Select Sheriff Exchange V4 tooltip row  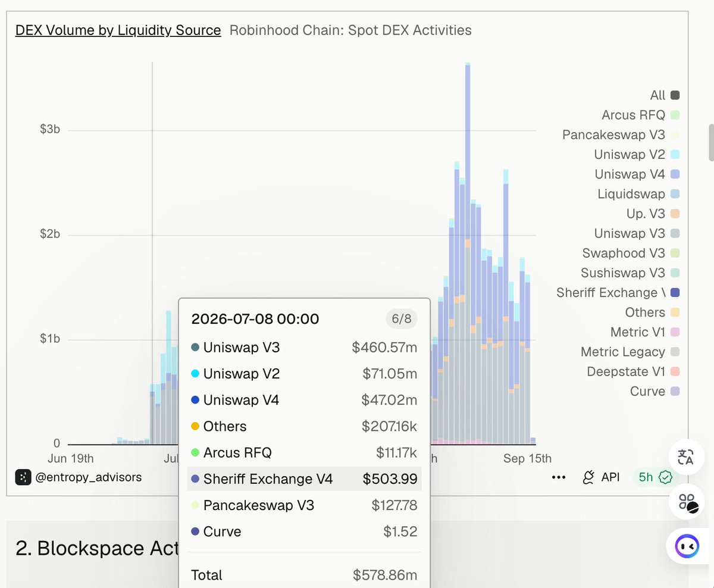304,479
